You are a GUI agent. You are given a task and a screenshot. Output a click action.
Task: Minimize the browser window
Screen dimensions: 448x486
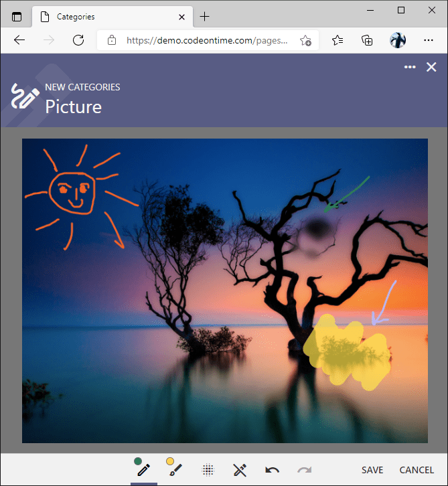point(370,10)
